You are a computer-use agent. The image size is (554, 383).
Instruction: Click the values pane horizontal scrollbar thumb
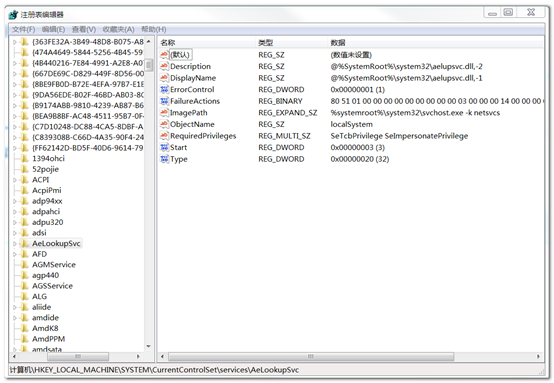(x=311, y=357)
